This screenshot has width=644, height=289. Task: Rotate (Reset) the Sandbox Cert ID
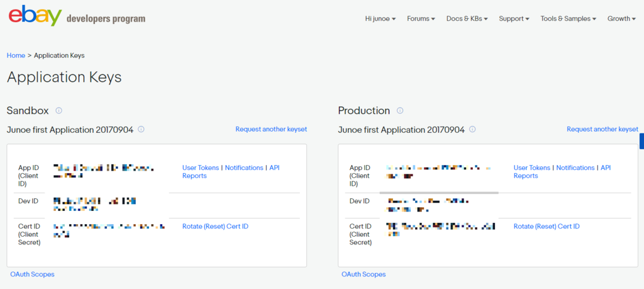(215, 227)
